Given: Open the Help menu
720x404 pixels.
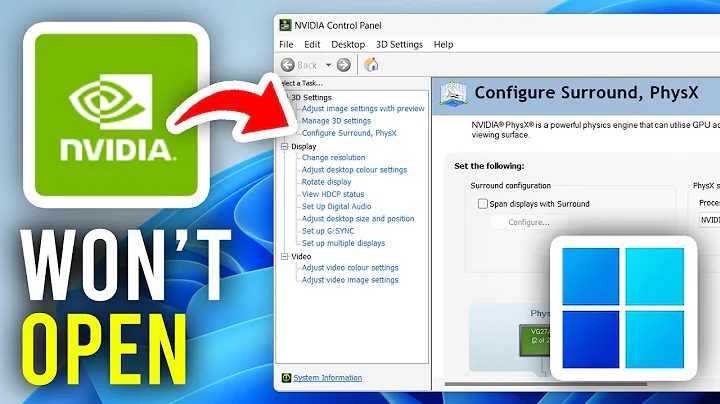Looking at the screenshot, I should (444, 45).
